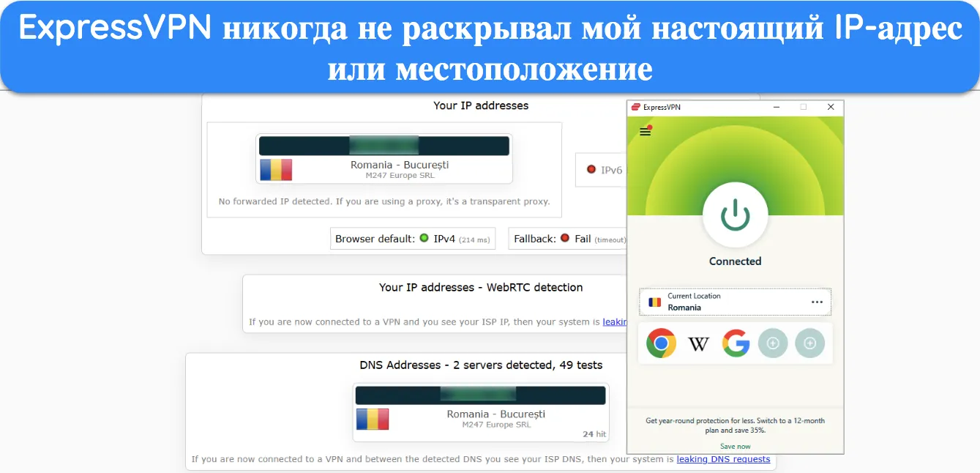Viewport: 980px width, 473px height.
Task: Click M247 Europe SRL under IP address
Action: [400, 176]
